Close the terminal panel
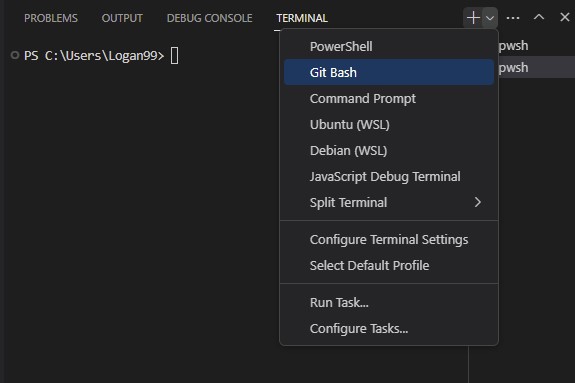This screenshot has width=575, height=383. click(x=565, y=17)
